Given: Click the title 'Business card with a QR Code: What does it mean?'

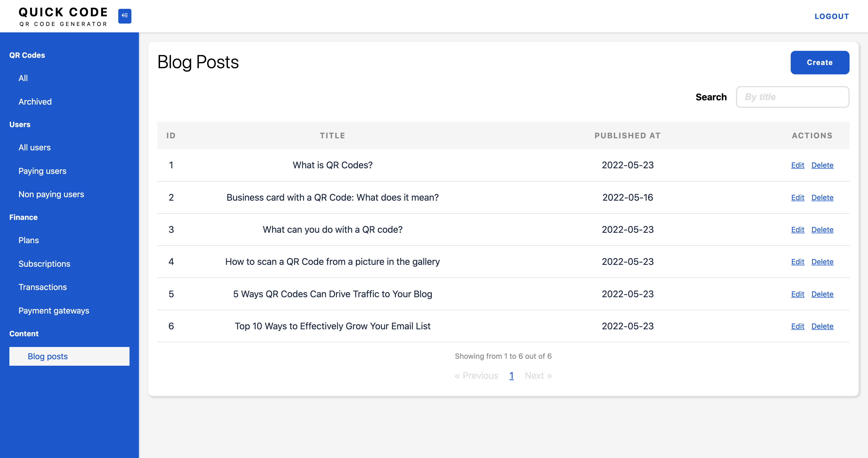Looking at the screenshot, I should (332, 197).
